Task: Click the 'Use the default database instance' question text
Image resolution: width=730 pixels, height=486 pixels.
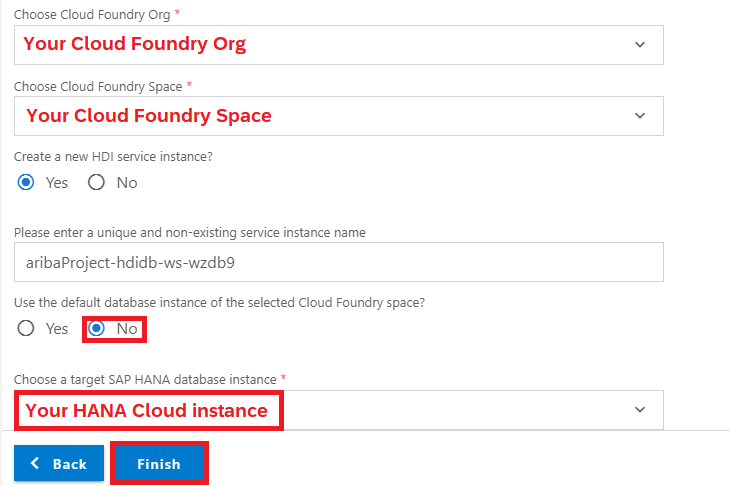Action: coord(219,303)
